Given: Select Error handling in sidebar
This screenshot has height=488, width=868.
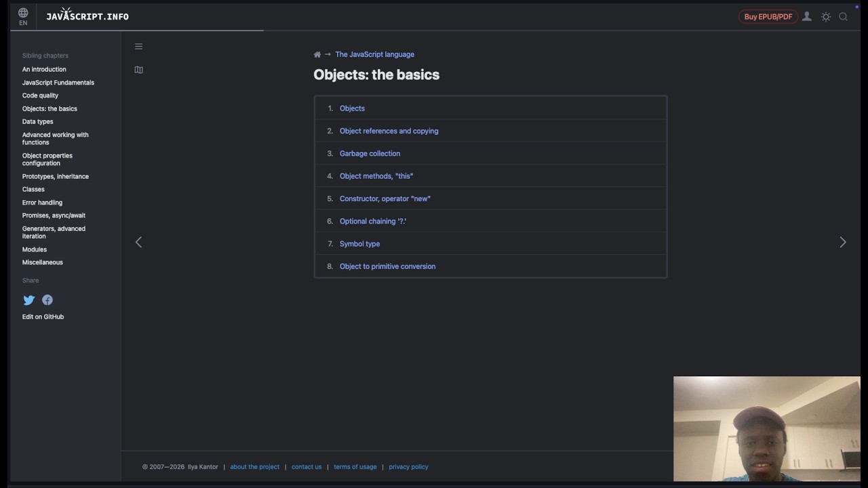Looking at the screenshot, I should (x=42, y=203).
